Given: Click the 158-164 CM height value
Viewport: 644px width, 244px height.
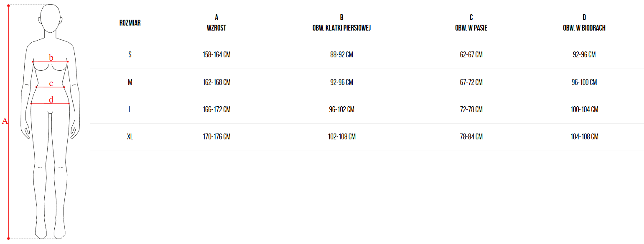Looking at the screenshot, I should click(x=216, y=55).
